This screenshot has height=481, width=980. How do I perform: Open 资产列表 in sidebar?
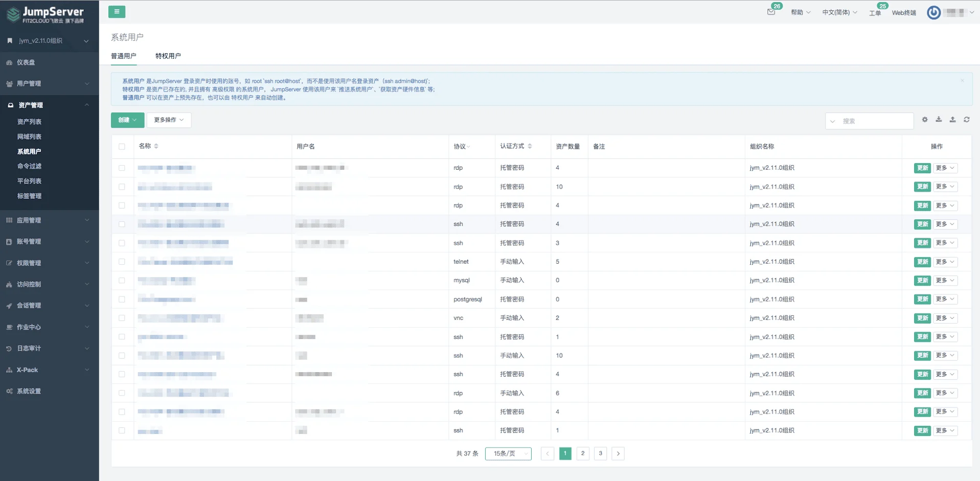(x=29, y=122)
